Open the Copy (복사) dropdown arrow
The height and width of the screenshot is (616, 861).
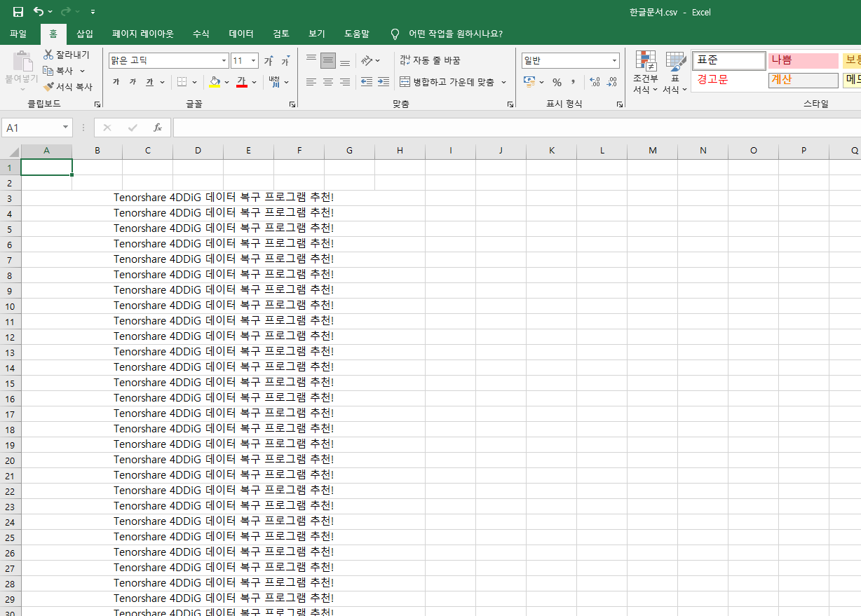click(82, 71)
